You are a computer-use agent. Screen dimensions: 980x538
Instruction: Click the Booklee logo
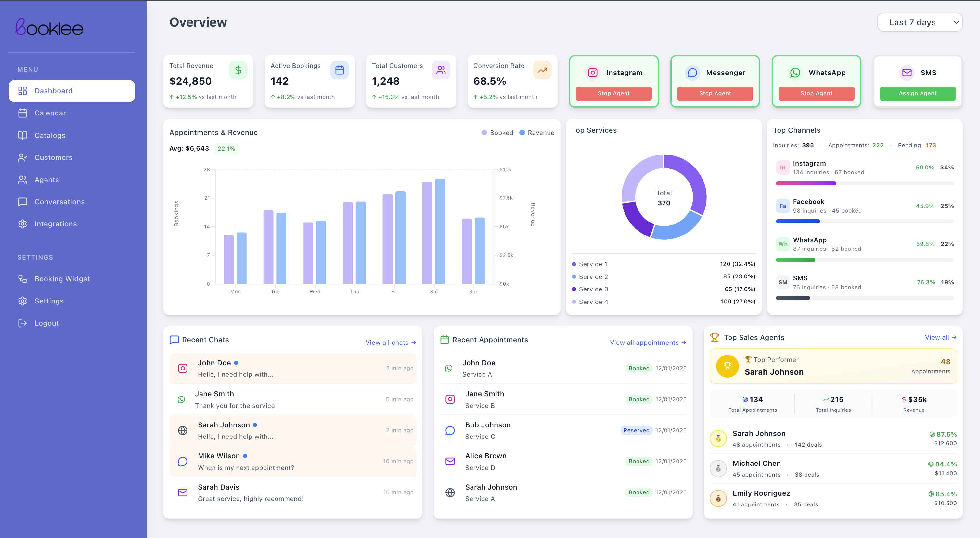coord(49,27)
